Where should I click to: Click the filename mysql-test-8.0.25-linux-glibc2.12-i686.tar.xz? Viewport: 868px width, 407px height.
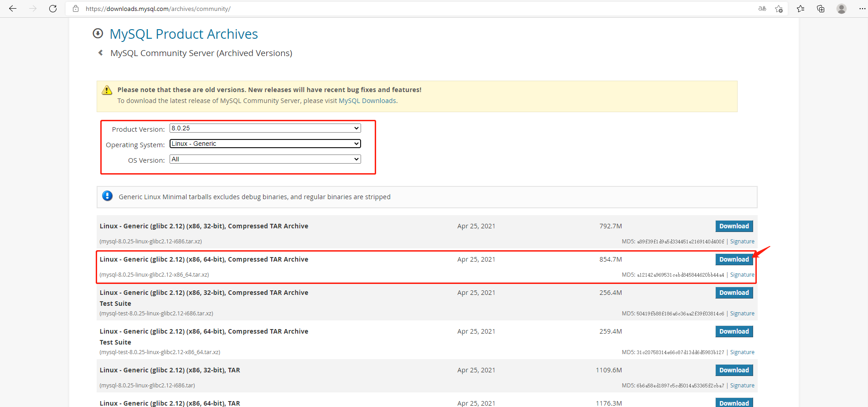[156, 314]
